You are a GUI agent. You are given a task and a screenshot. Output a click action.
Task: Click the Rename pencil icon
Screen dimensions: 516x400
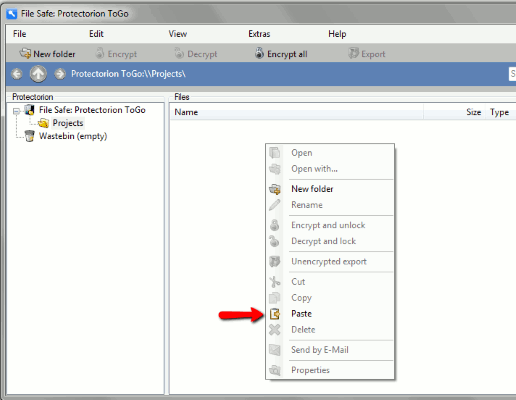pos(275,205)
